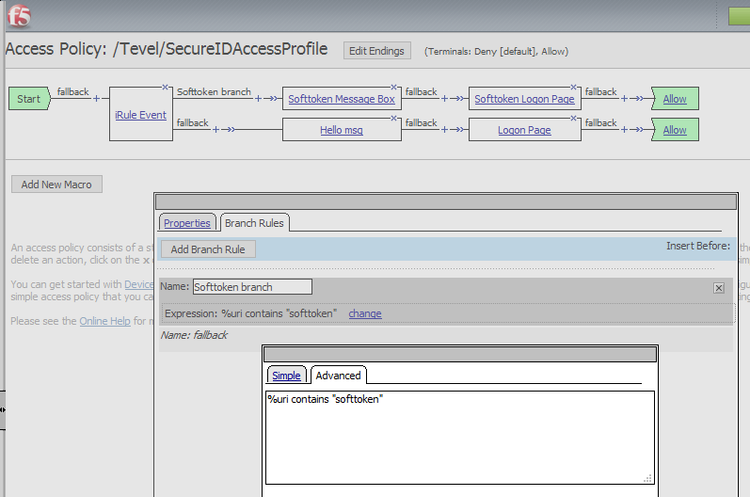This screenshot has width=750, height=497.
Task: Click inside the advanced expression text area
Action: tap(460, 437)
